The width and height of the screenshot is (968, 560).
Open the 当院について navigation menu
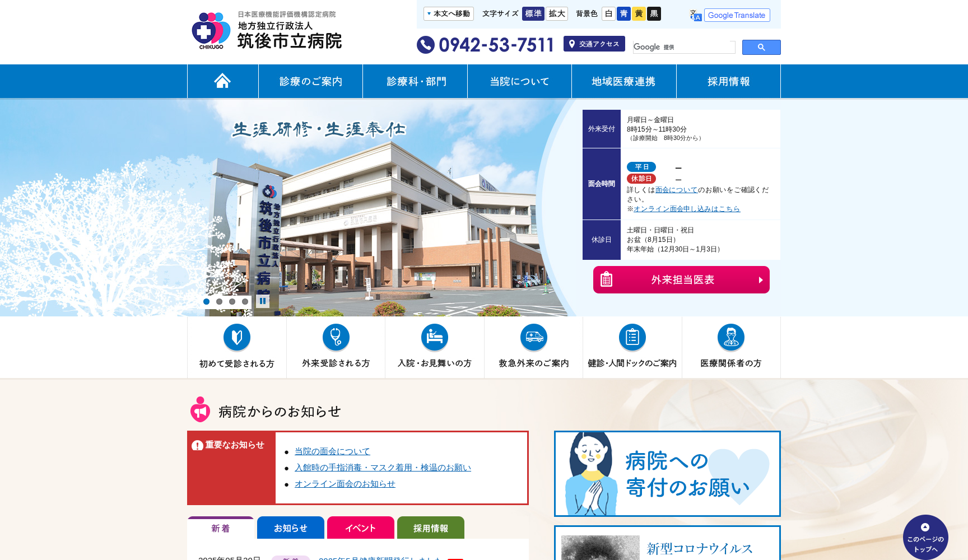pos(519,81)
